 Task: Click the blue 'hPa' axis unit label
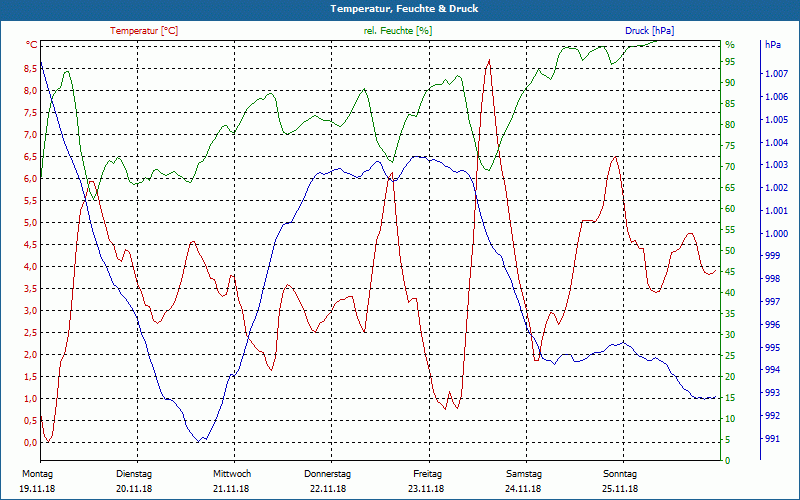772,45
